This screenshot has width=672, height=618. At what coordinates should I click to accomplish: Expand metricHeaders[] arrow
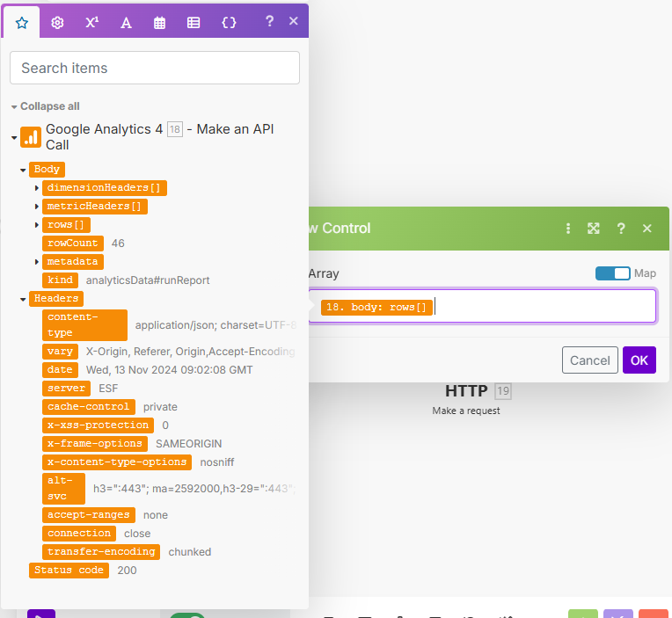click(x=36, y=207)
